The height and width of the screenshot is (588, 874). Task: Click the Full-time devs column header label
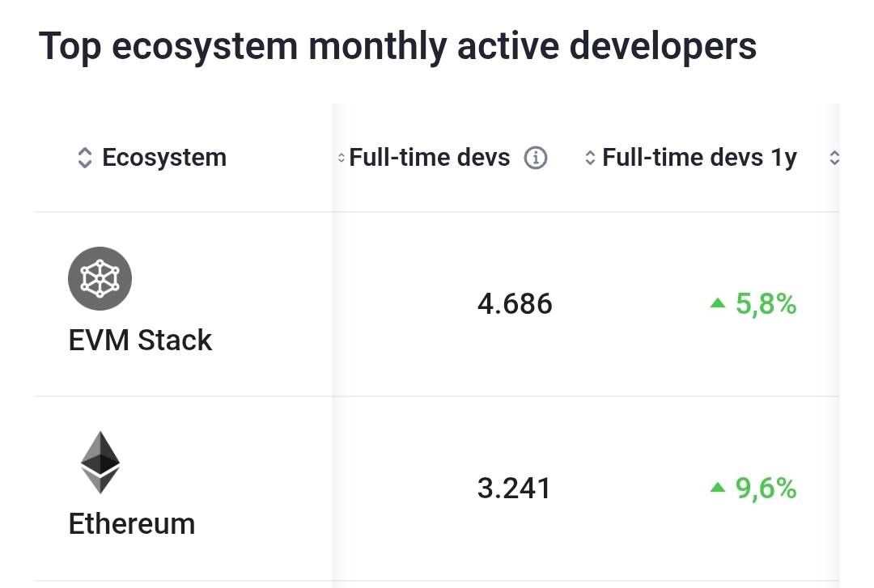429,158
